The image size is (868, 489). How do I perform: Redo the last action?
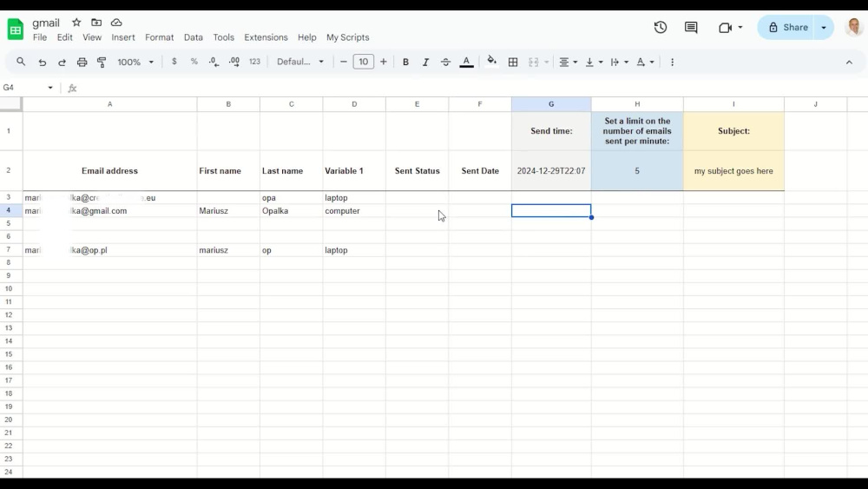[x=62, y=62]
